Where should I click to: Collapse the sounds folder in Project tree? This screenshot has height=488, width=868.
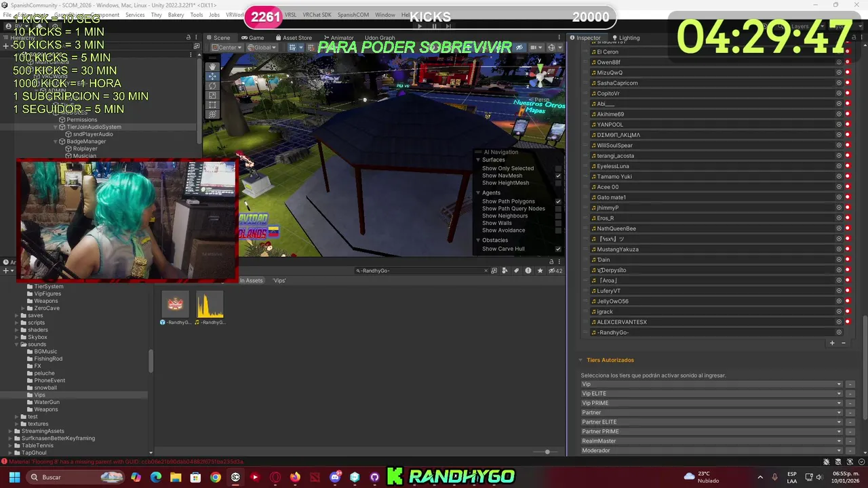(x=17, y=344)
